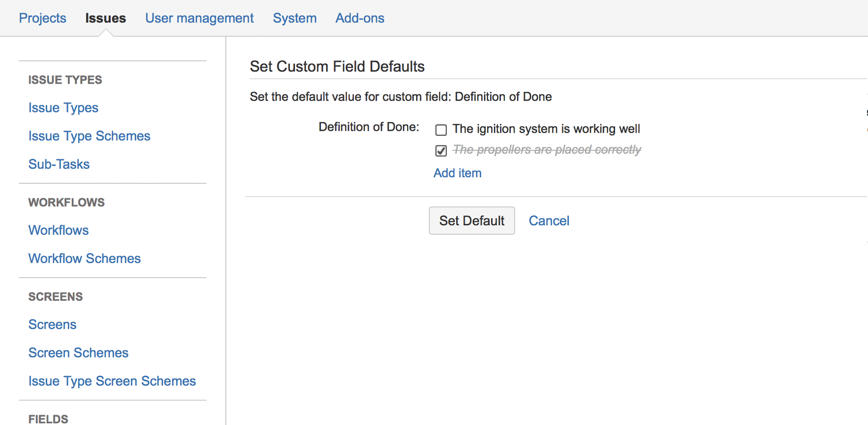Open the Add-ons tab
Viewport: 868px width, 425px height.
tap(360, 18)
